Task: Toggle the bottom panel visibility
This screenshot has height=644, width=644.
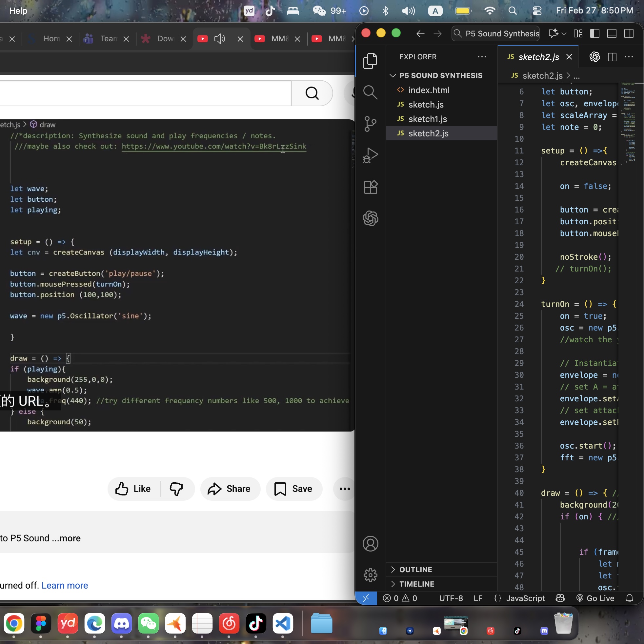Action: tap(612, 33)
